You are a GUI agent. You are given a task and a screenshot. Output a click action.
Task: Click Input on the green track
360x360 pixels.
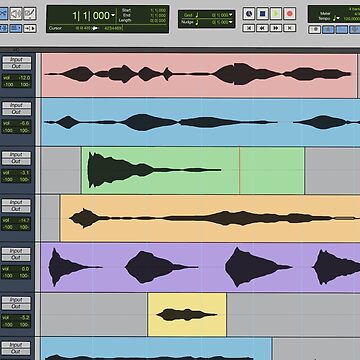coord(16,155)
